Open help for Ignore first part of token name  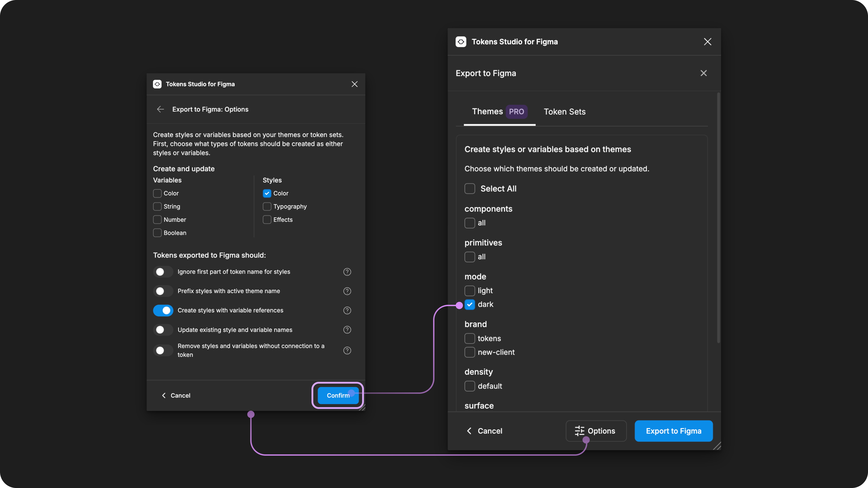[x=347, y=272]
